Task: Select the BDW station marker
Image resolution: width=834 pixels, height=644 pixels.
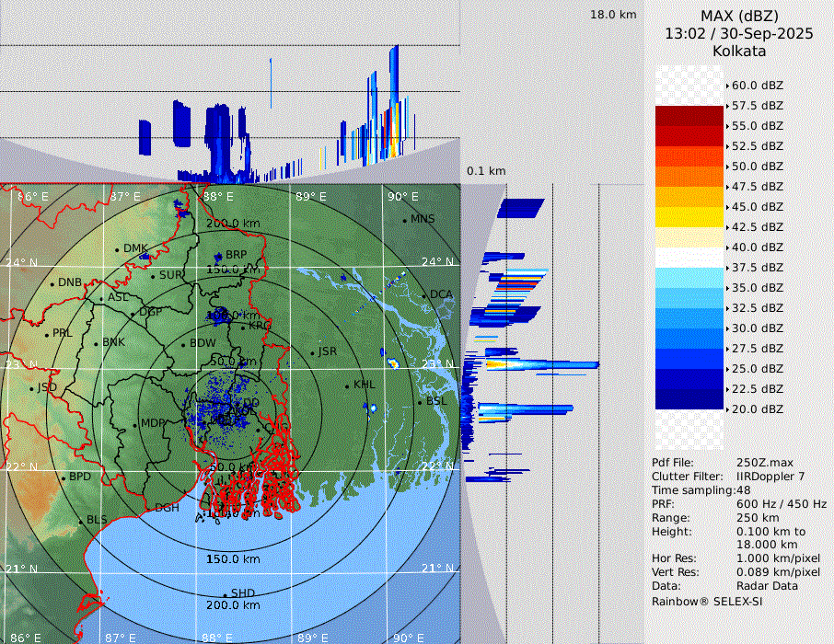Action: pyautogui.click(x=183, y=344)
